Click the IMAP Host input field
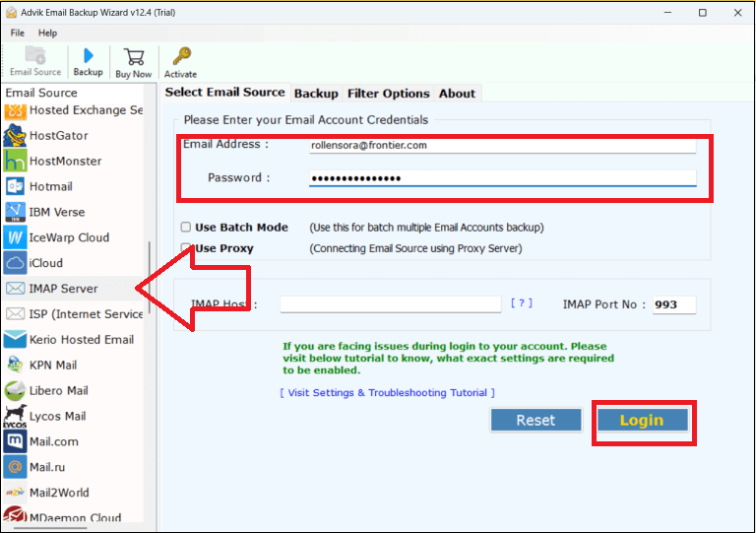This screenshot has width=756, height=533. pyautogui.click(x=391, y=303)
